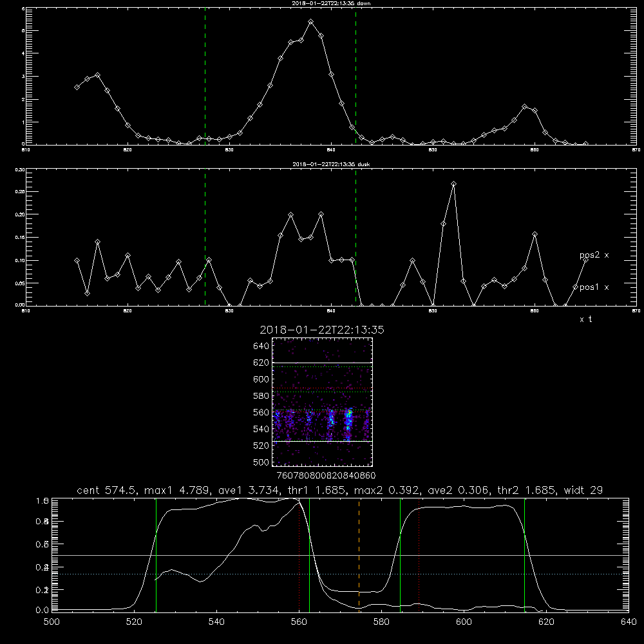Click the '620' x-axis label of bottom plot
The width and height of the screenshot is (644, 644).
pyautogui.click(x=546, y=622)
